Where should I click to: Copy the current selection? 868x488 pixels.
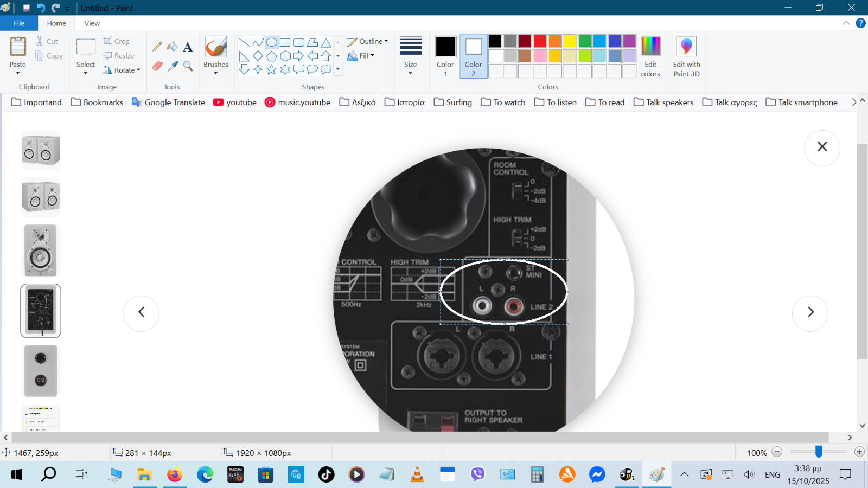coord(49,56)
